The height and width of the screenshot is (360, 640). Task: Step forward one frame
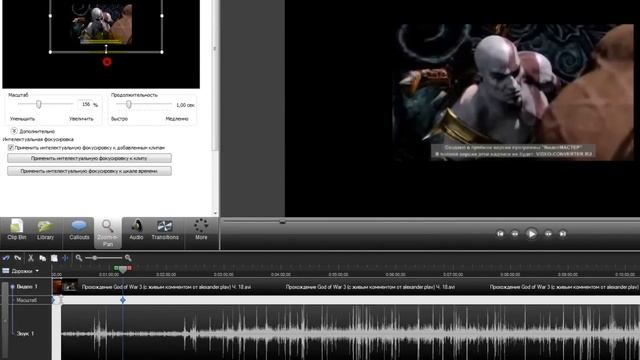pyautogui.click(x=548, y=234)
